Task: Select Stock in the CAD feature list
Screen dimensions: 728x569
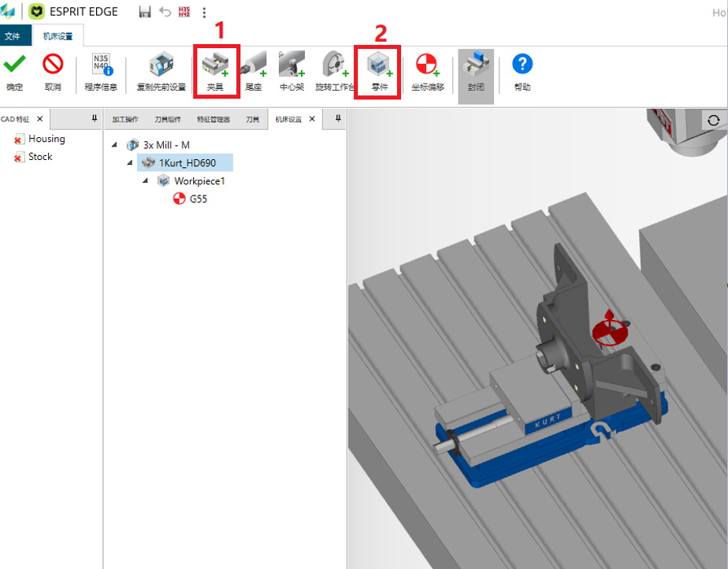Action: pos(40,157)
